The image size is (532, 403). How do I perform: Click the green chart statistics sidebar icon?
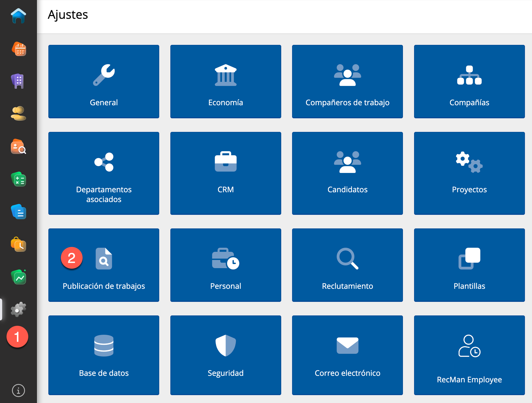click(18, 277)
